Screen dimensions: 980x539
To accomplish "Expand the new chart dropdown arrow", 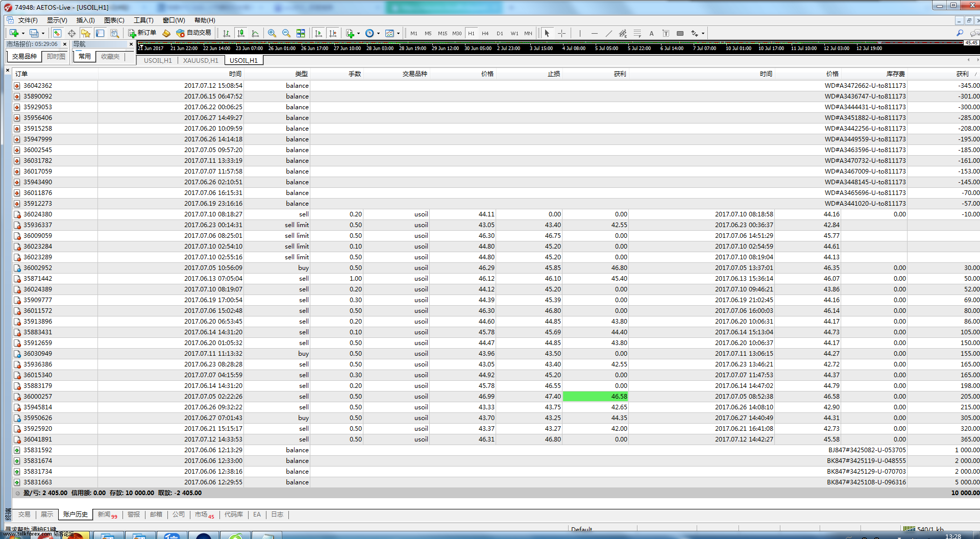I will click(23, 34).
